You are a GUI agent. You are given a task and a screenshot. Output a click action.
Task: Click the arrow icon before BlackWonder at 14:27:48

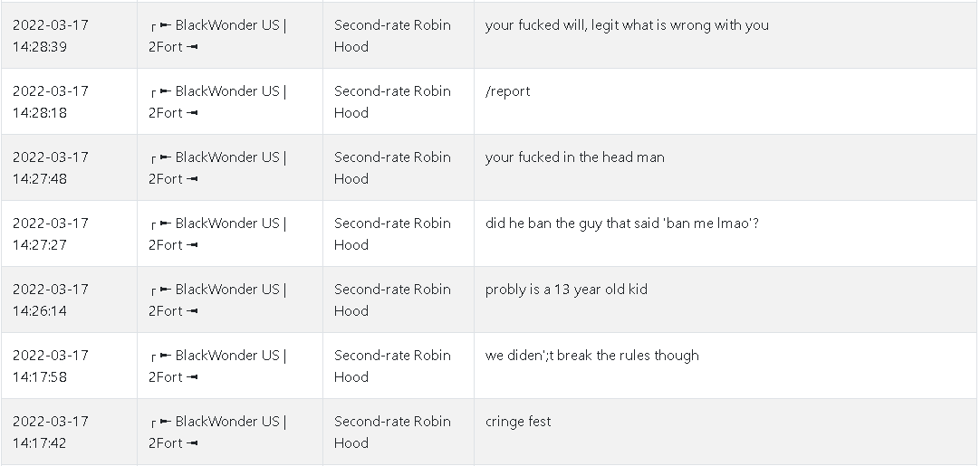(x=166, y=157)
